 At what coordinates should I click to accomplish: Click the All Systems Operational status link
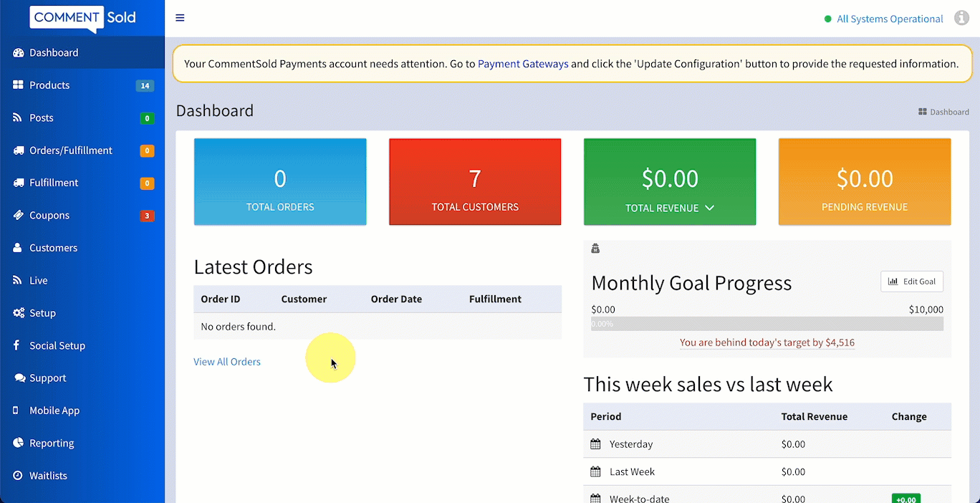tap(889, 19)
